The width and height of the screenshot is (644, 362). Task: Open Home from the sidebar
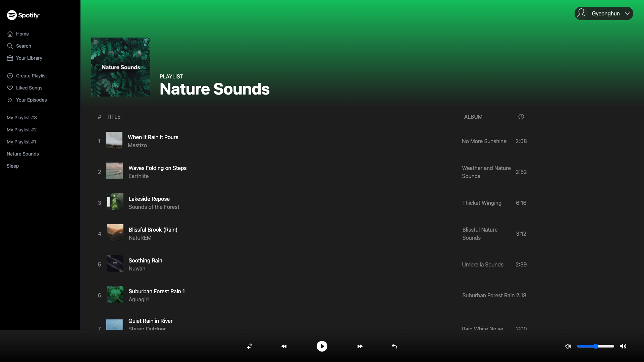18,34
